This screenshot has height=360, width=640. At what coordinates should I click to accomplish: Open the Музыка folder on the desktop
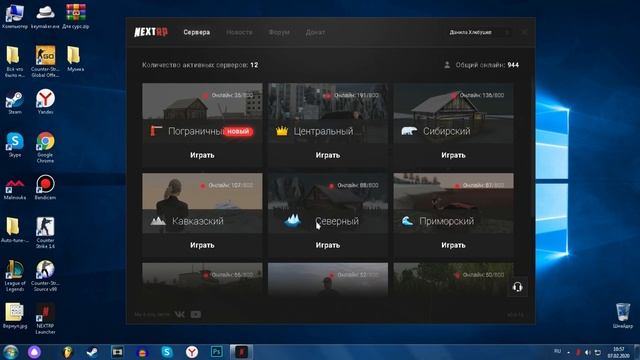75,59
